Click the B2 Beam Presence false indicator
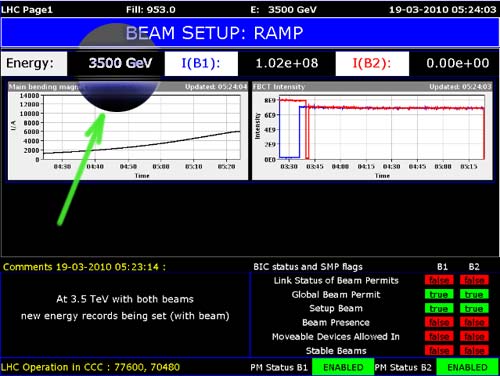500x376 pixels. [474, 322]
